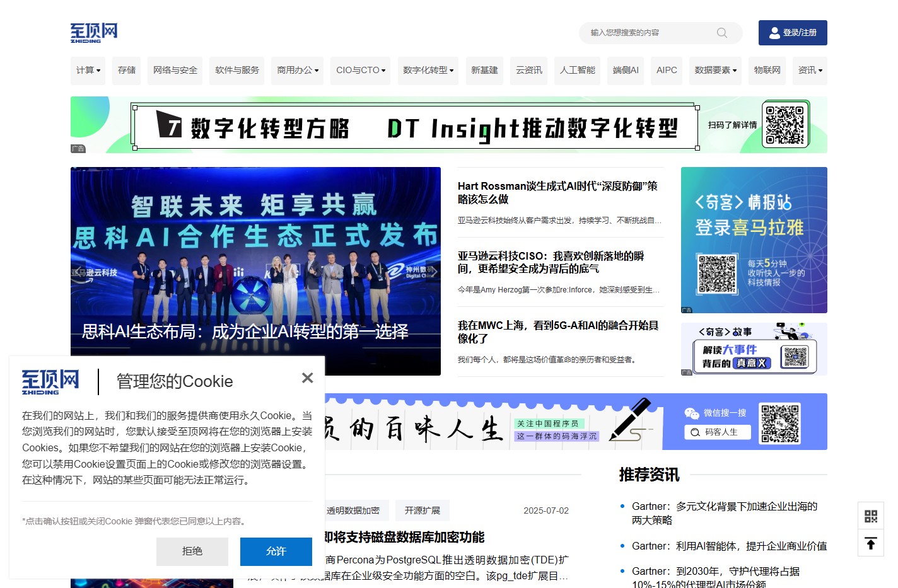
Task: Click the 允许 cookie button
Action: click(276, 551)
